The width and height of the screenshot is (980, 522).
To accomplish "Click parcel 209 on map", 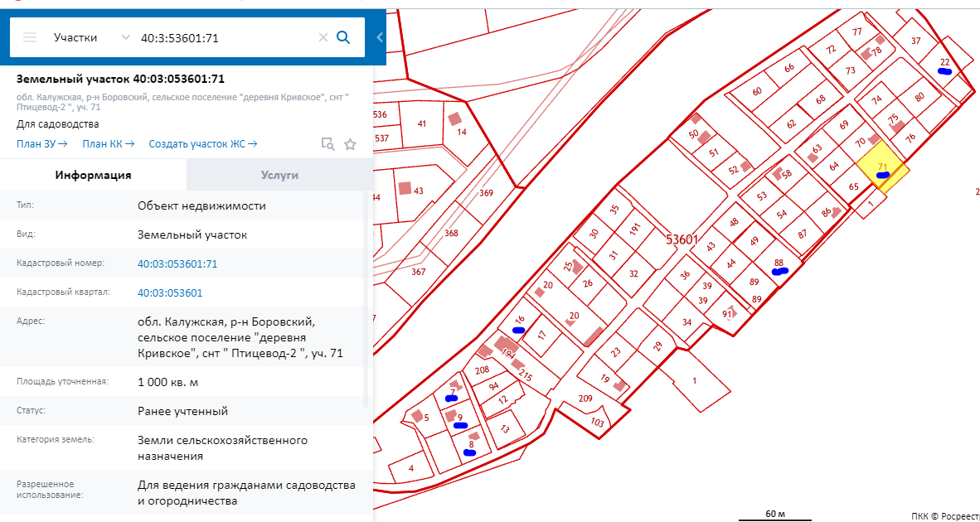I will [585, 399].
